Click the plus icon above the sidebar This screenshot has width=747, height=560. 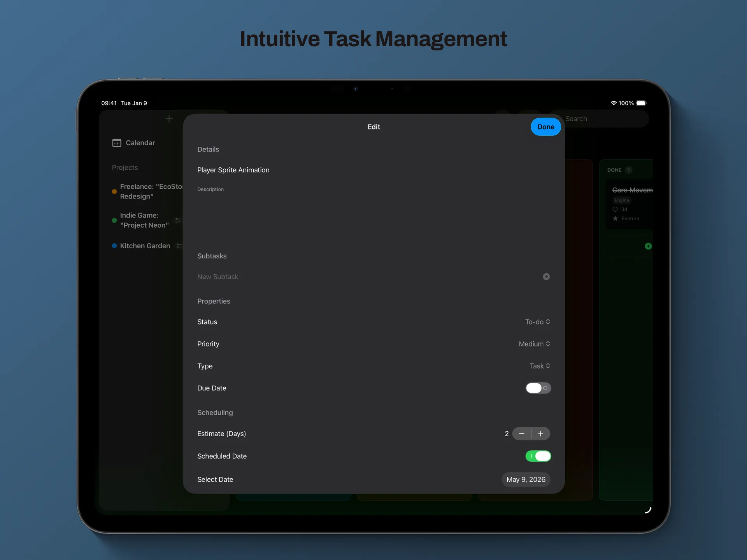coord(169,119)
